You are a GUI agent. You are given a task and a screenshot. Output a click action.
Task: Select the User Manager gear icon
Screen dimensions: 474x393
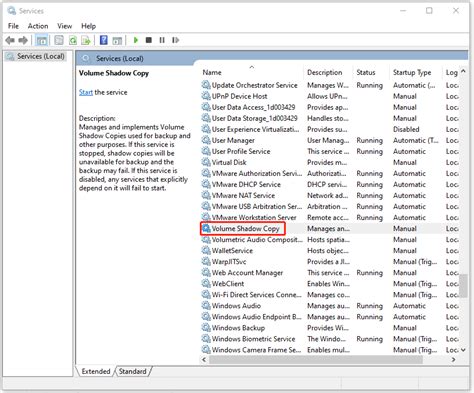(206, 140)
